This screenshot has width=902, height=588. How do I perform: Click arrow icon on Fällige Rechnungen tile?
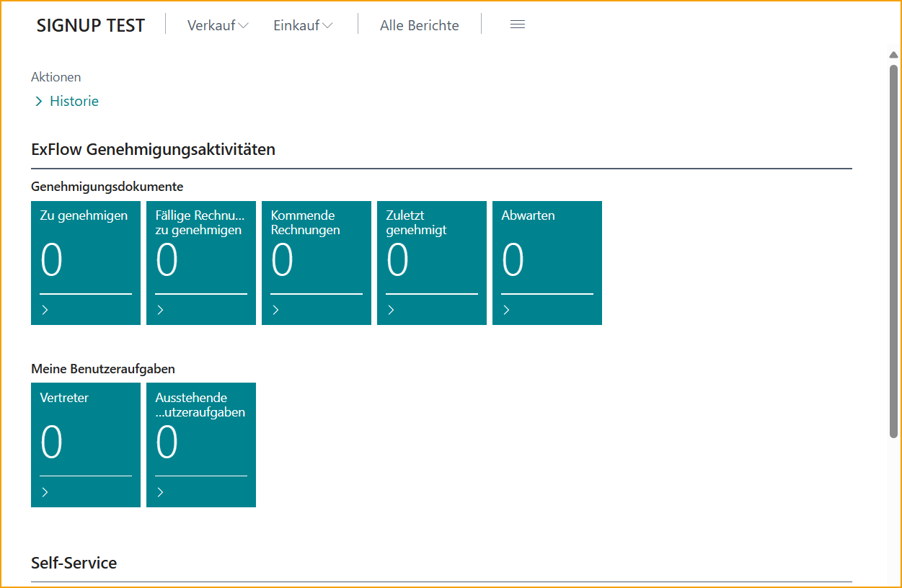pos(160,310)
